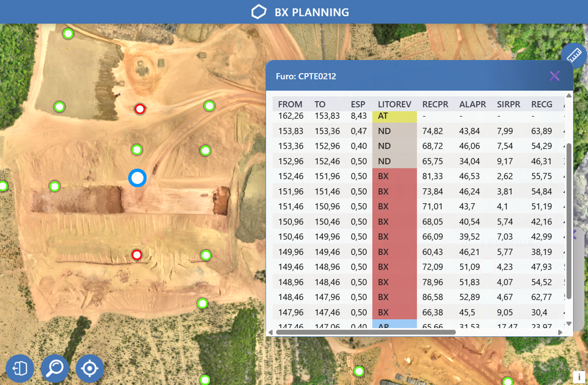Click the horizontal scrollbar left arrow
This screenshot has width=588, height=385.
[x=270, y=332]
